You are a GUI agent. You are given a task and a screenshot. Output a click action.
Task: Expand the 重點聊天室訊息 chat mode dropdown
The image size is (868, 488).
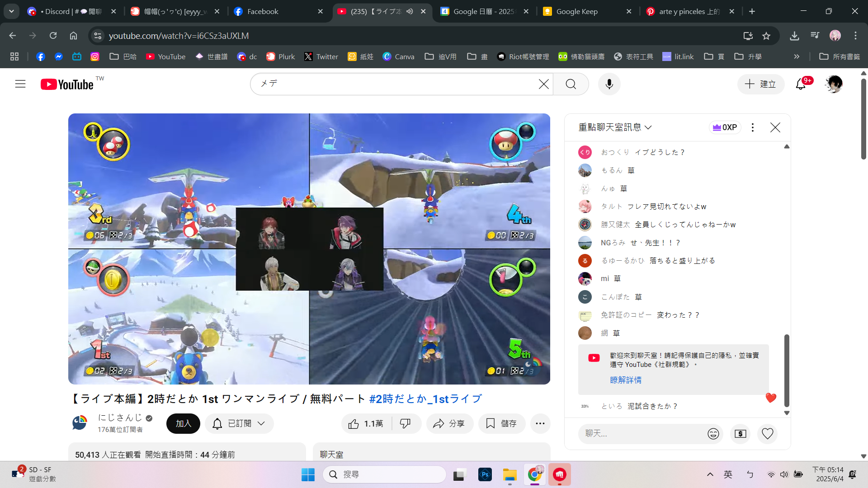coord(615,127)
